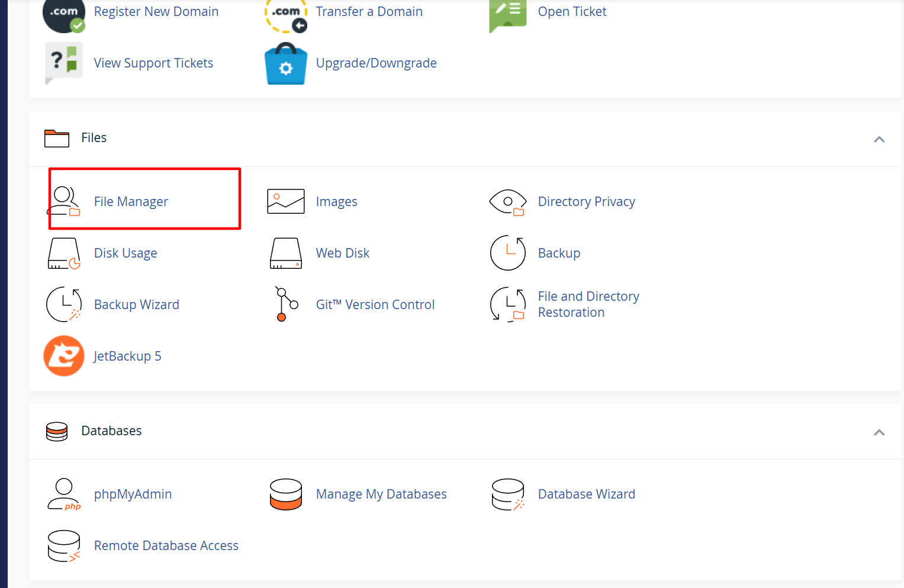Click the Git Version Control branch icon
The height and width of the screenshot is (588, 904).
[x=286, y=304]
